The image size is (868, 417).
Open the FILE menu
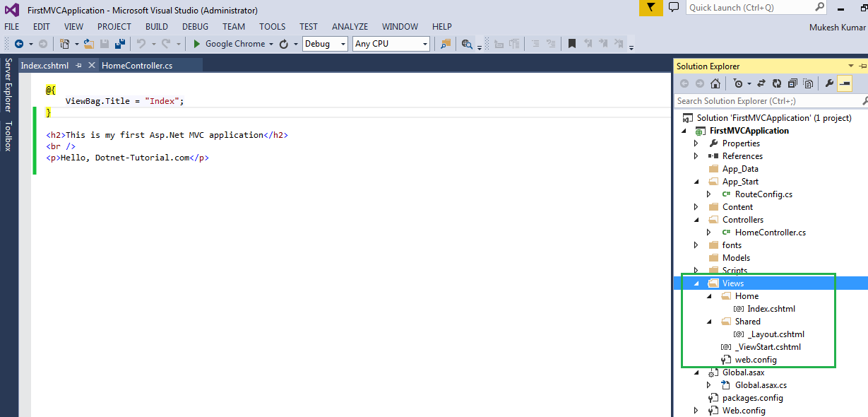[x=13, y=27]
